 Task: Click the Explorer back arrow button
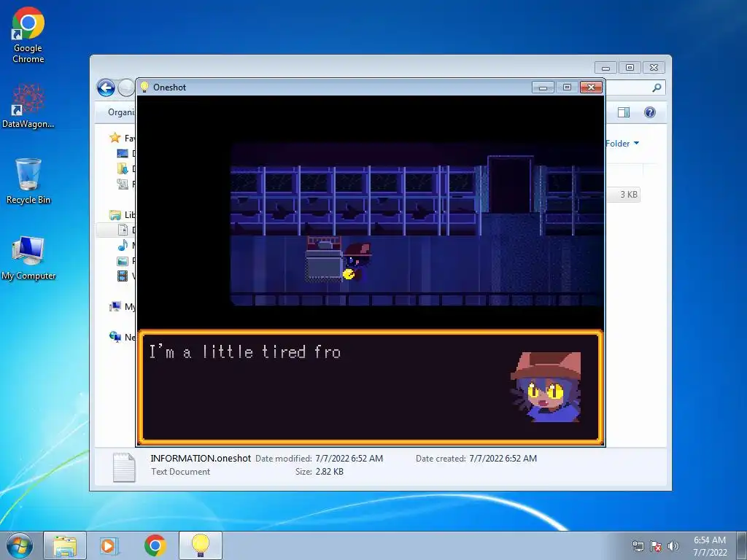coord(106,87)
